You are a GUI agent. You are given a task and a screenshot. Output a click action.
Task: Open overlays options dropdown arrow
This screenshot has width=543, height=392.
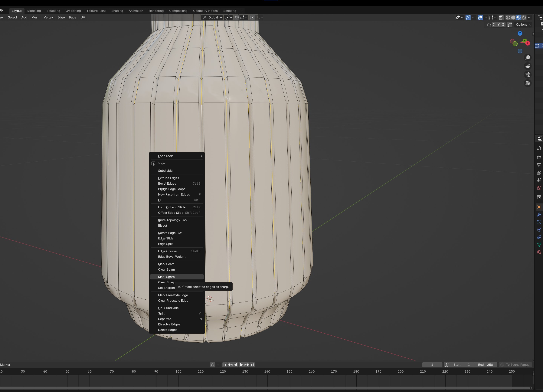click(x=486, y=18)
